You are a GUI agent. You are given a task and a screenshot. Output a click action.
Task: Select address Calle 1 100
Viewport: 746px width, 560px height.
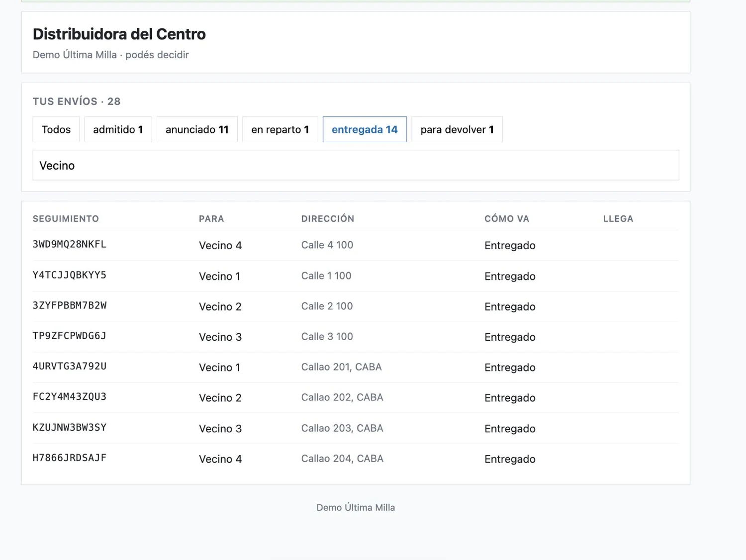tap(326, 276)
